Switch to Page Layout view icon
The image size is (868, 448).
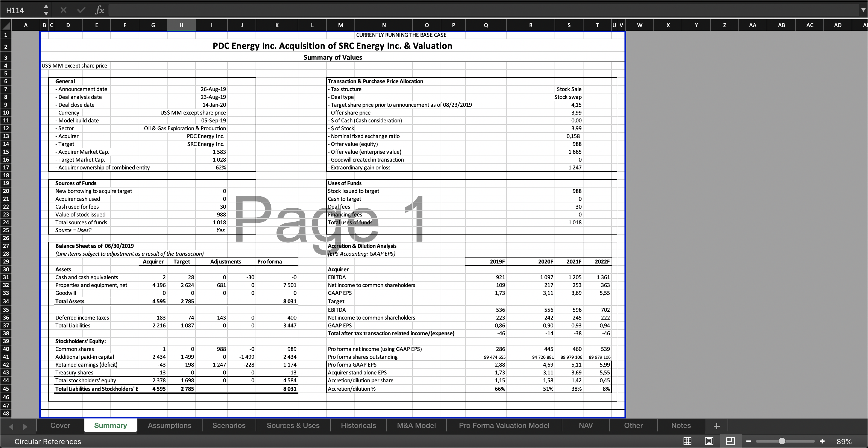pyautogui.click(x=709, y=441)
